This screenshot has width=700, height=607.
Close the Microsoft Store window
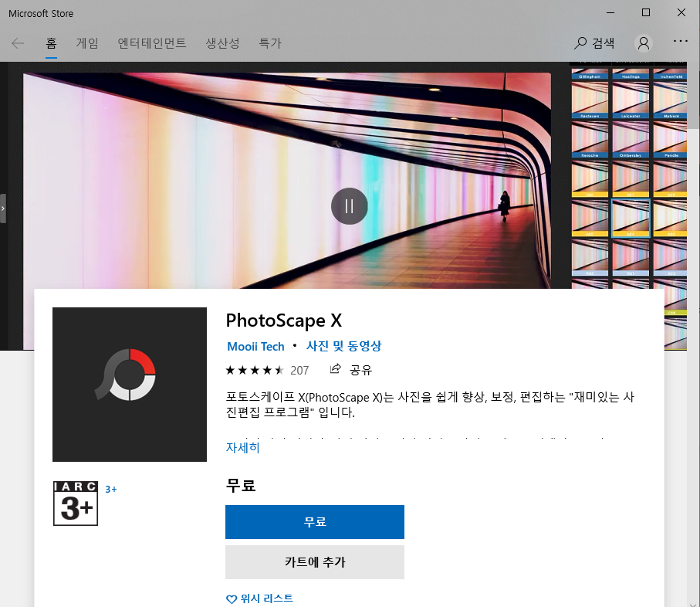pos(681,12)
